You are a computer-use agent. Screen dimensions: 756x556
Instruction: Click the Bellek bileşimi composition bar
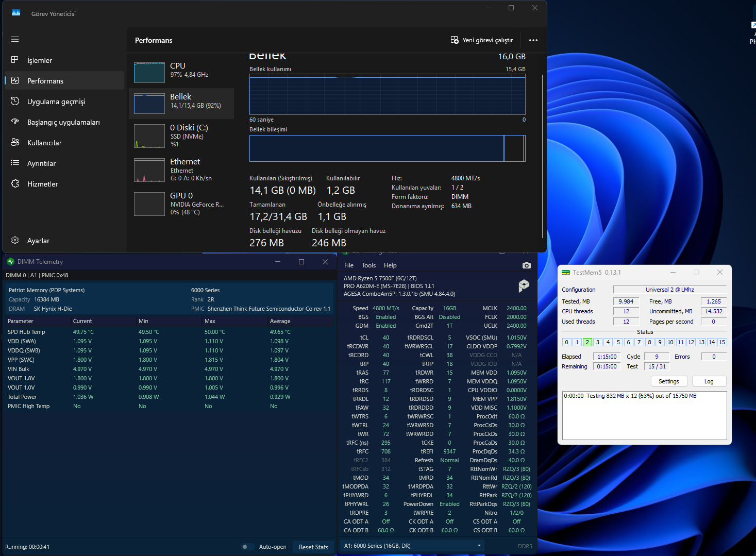388,148
